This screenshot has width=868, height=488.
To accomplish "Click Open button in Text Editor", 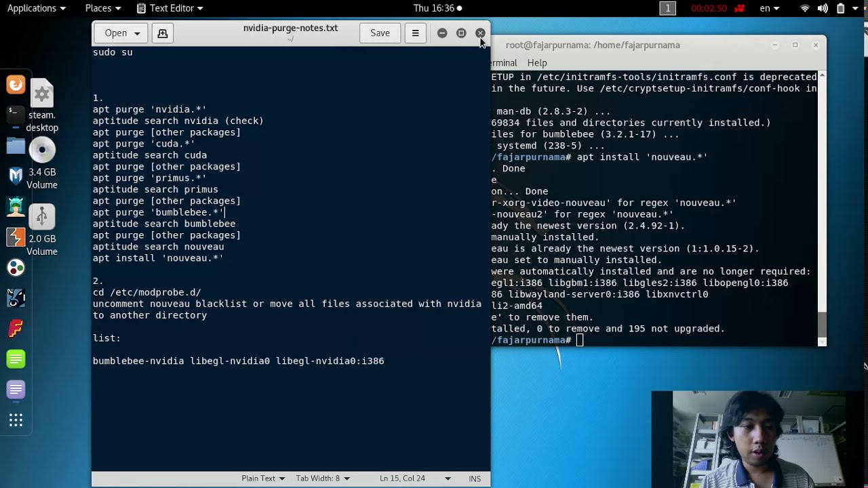I will (122, 33).
